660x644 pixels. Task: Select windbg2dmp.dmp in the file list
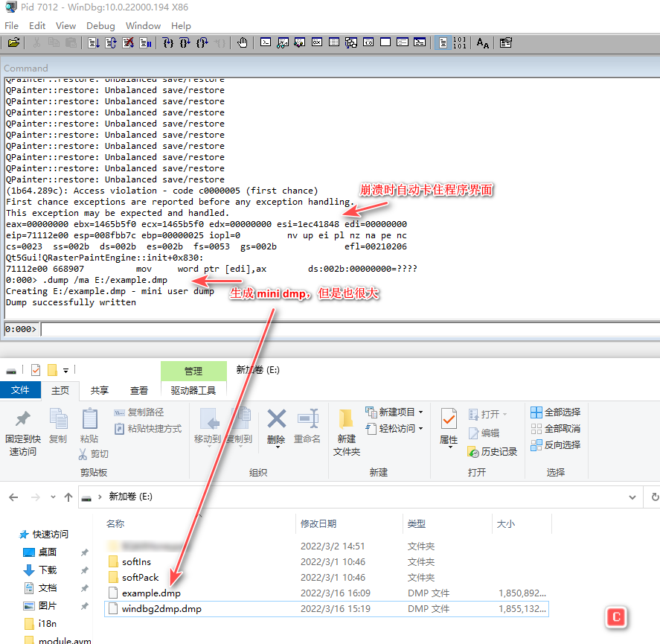coord(326,608)
